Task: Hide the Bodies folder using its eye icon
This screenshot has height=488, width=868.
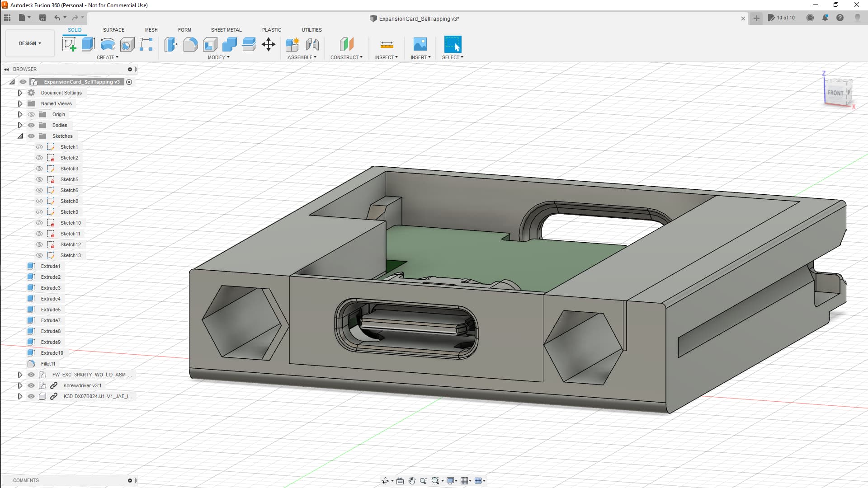Action: 31,125
